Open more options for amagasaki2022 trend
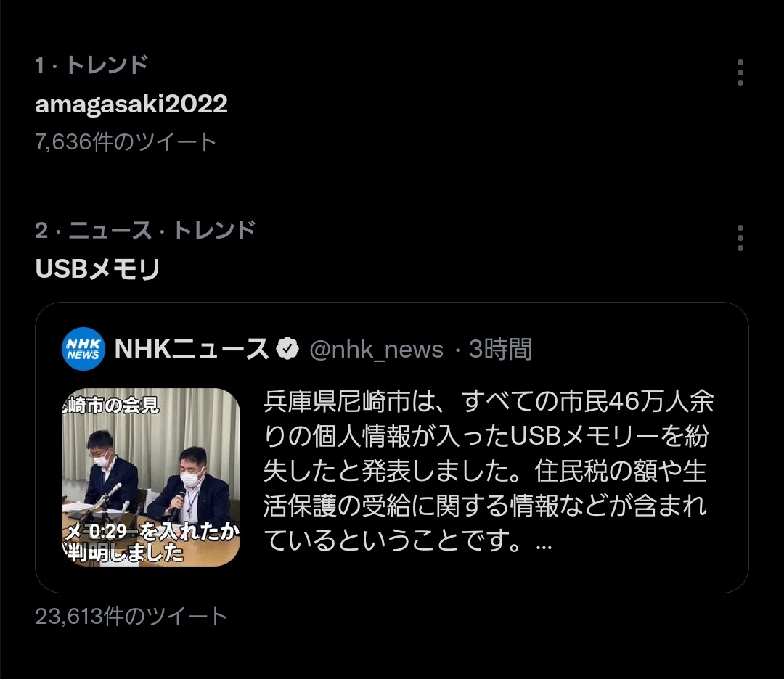 [x=740, y=73]
